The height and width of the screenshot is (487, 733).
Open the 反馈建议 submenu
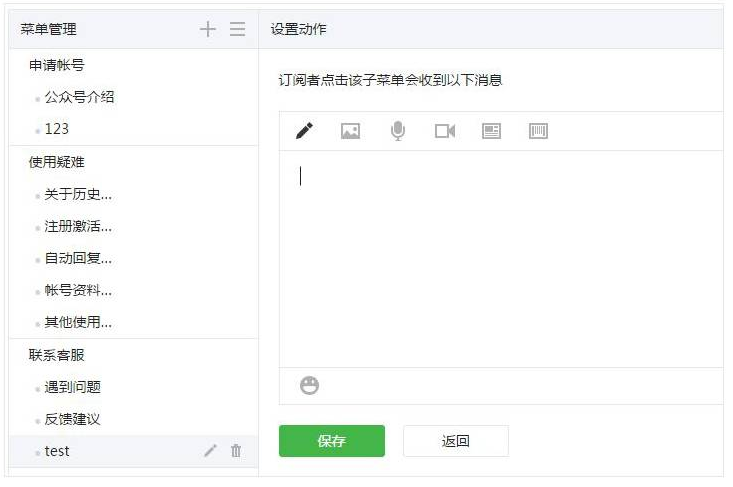click(72, 419)
